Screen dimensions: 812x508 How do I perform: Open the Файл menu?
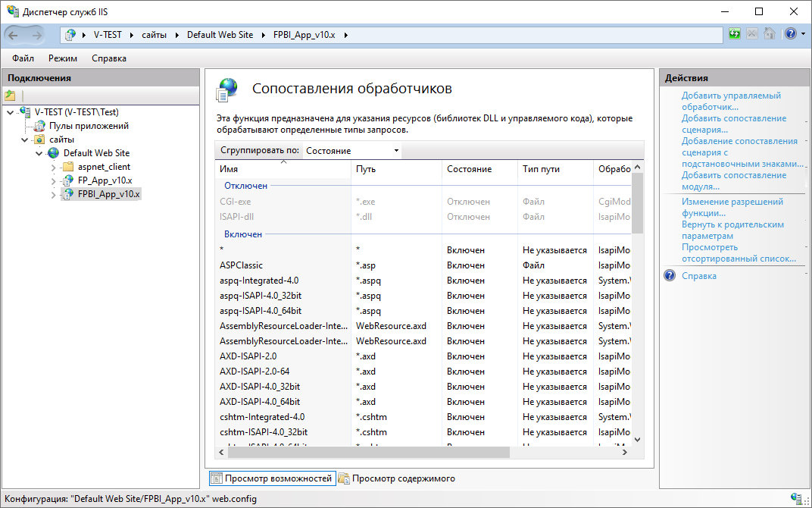pos(23,58)
